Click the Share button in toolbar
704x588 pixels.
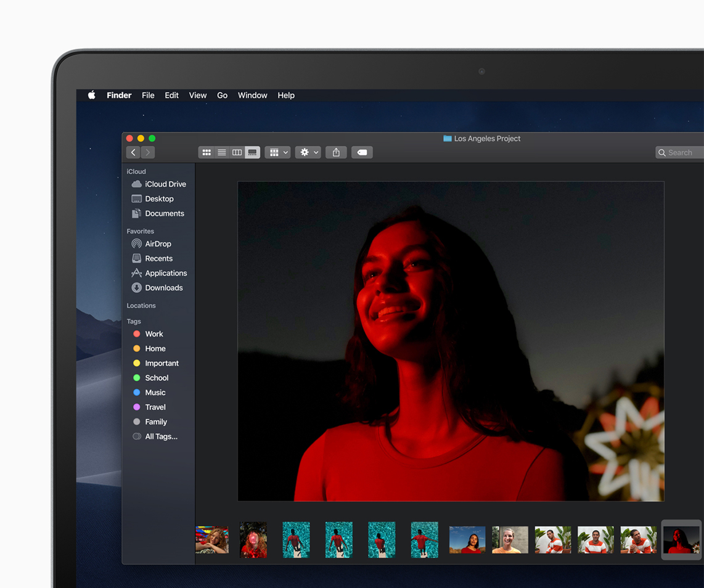click(336, 152)
